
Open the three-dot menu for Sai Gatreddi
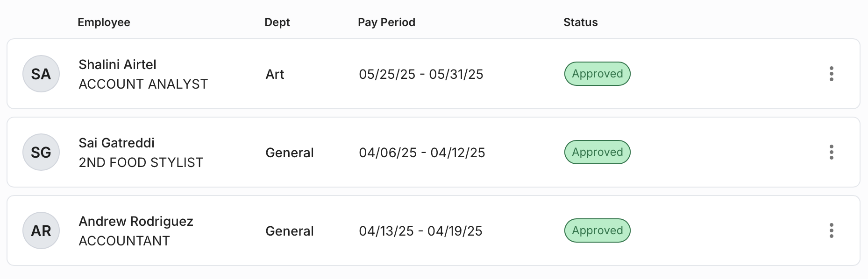pos(831,152)
